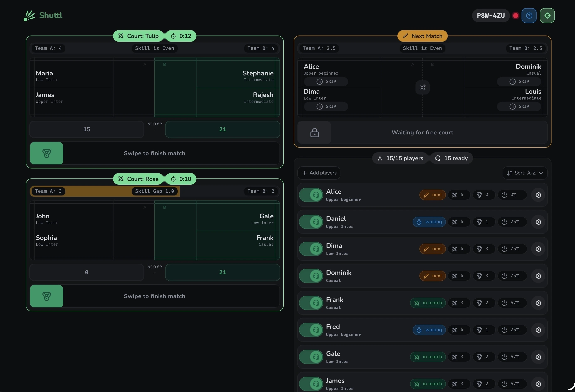Edit Team A score 0 on Court Rose
Image resolution: width=575 pixels, height=392 pixels.
(87, 272)
